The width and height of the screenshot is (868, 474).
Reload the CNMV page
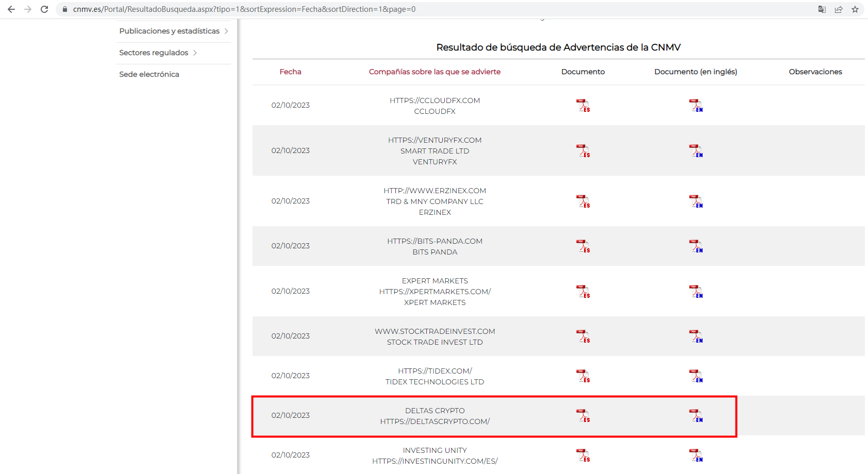[x=44, y=9]
